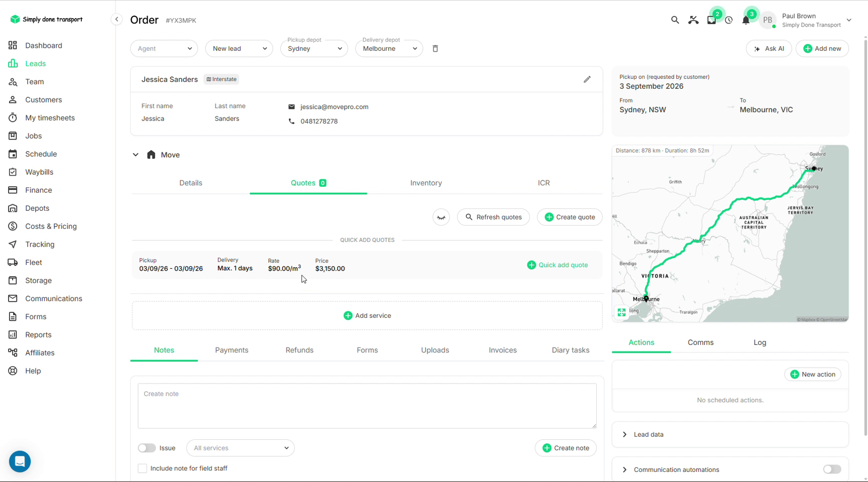Collapse the sidebar with the arrow button
Image resolution: width=868 pixels, height=482 pixels.
[x=117, y=20]
